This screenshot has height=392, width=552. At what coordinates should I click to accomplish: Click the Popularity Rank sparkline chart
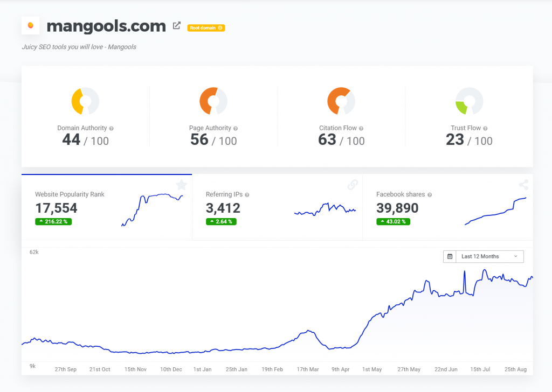152,210
